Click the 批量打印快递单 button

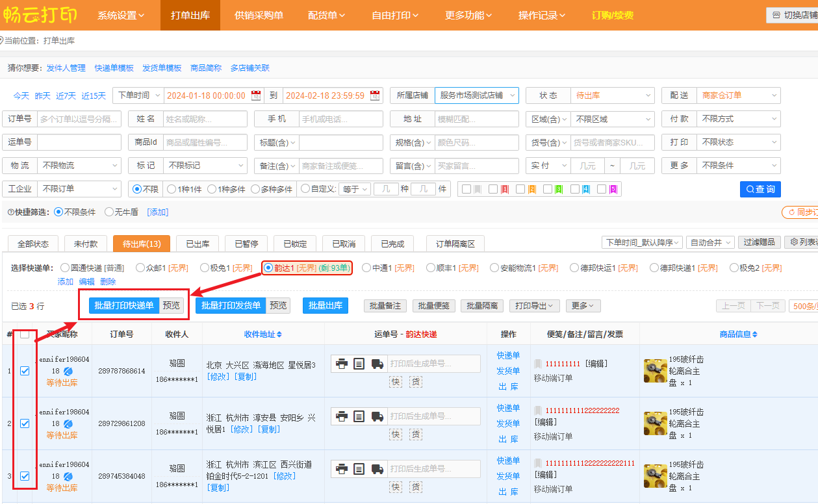(124, 306)
